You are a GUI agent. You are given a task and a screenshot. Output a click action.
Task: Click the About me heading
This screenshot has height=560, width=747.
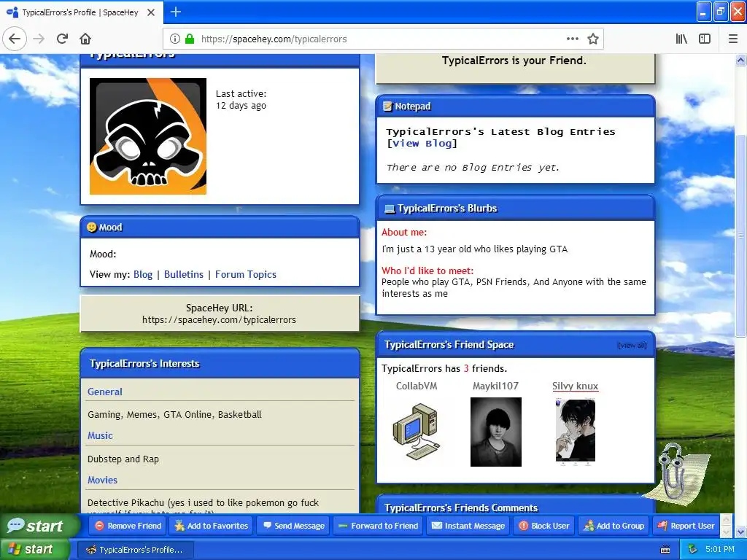[x=404, y=233]
